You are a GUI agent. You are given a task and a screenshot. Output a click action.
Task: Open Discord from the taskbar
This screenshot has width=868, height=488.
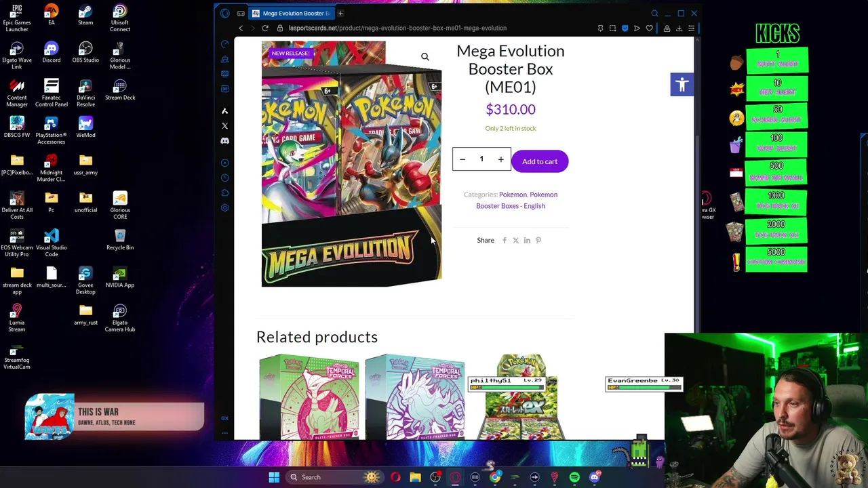[x=595, y=477]
